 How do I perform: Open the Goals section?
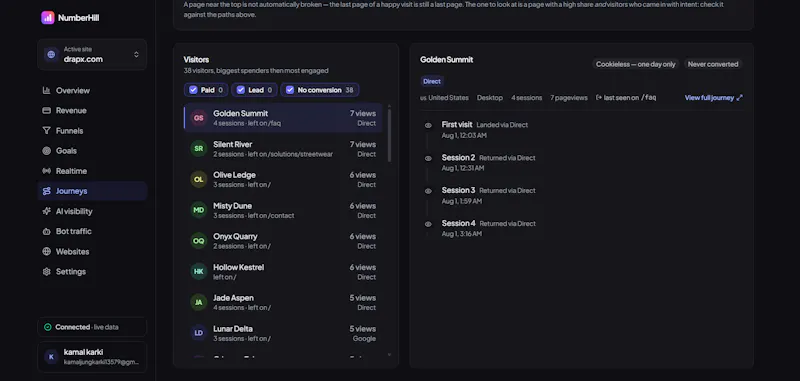click(x=92, y=151)
